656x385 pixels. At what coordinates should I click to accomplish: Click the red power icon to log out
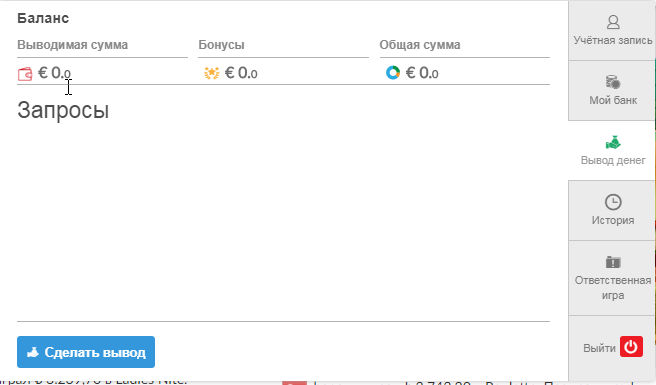tap(631, 346)
